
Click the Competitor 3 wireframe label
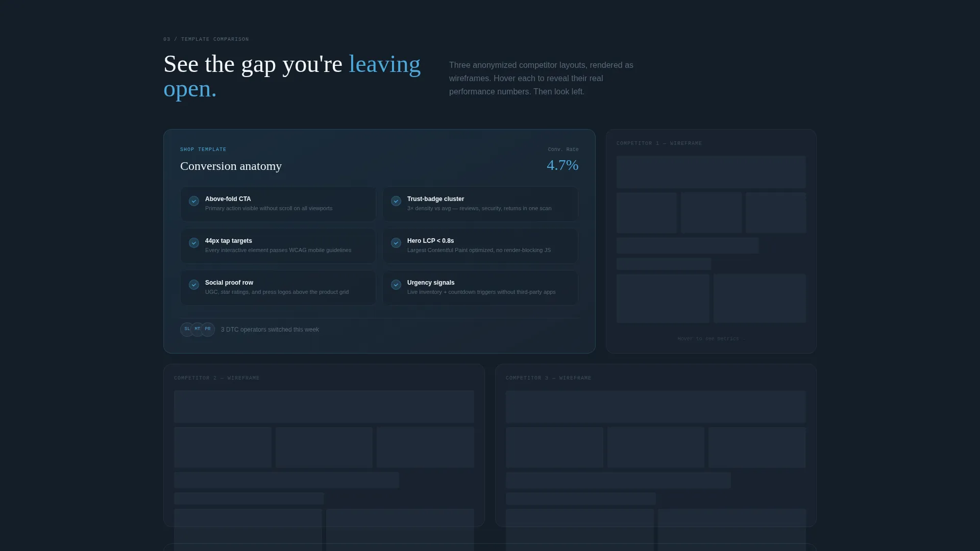pos(548,378)
